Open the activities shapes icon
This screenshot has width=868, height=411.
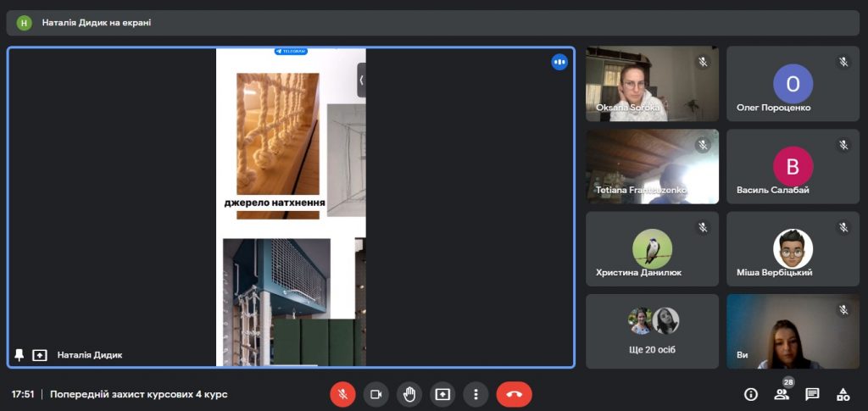click(x=843, y=394)
